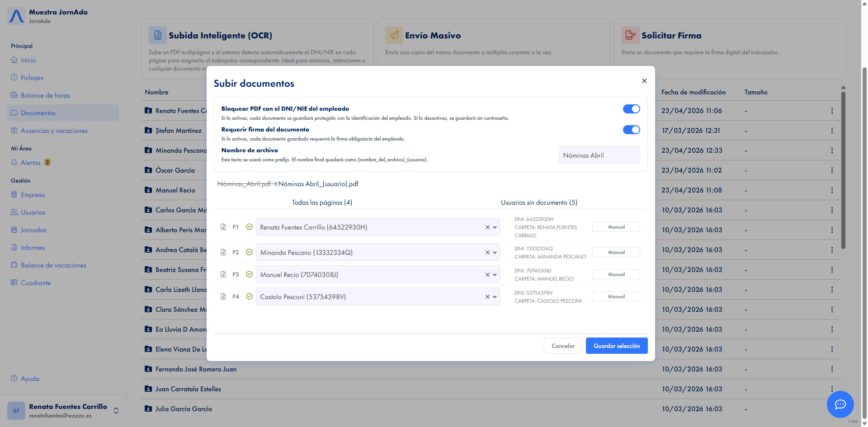Open the dropdown for page P2
Viewport: 868px width, 427px height.
click(494, 252)
